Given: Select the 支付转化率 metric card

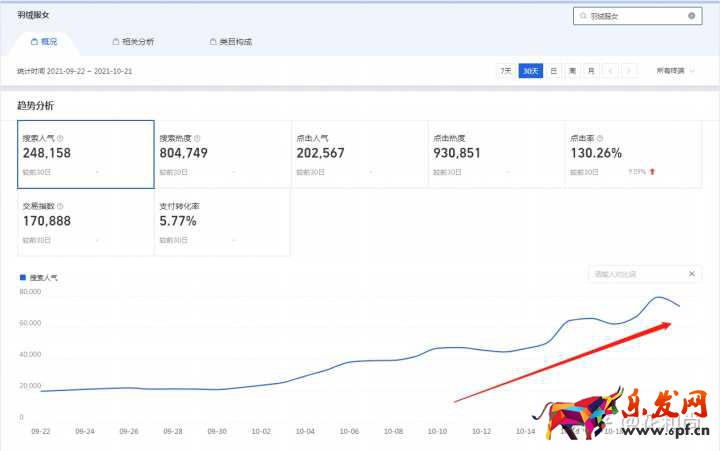Looking at the screenshot, I should pos(222,222).
